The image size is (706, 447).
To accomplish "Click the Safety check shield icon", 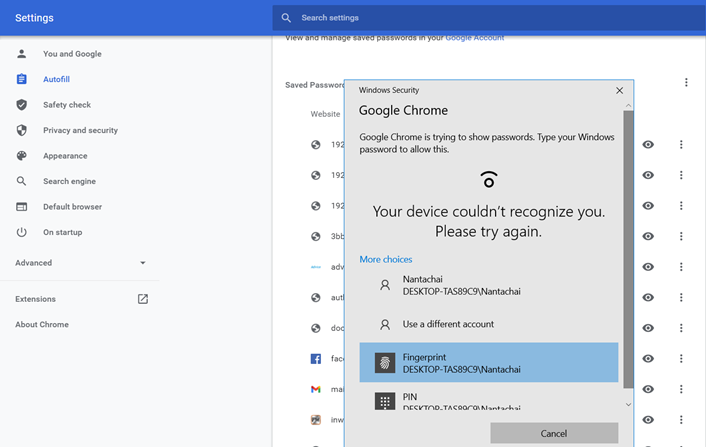I will click(x=21, y=105).
